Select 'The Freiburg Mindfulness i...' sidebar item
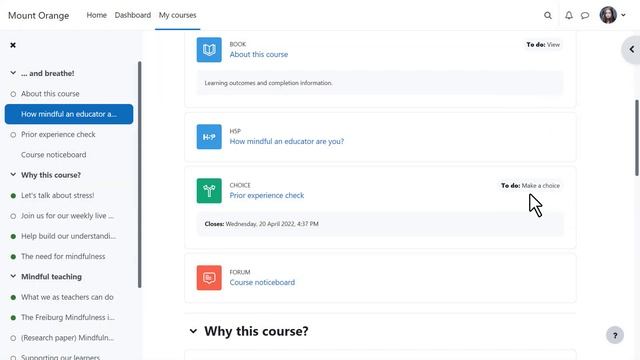 pos(68,317)
